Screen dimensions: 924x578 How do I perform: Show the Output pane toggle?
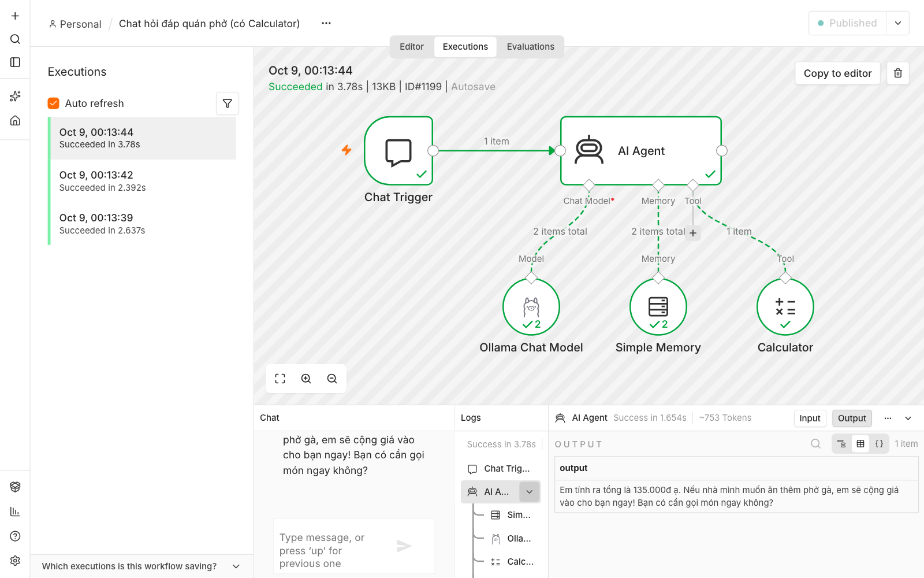coord(852,418)
